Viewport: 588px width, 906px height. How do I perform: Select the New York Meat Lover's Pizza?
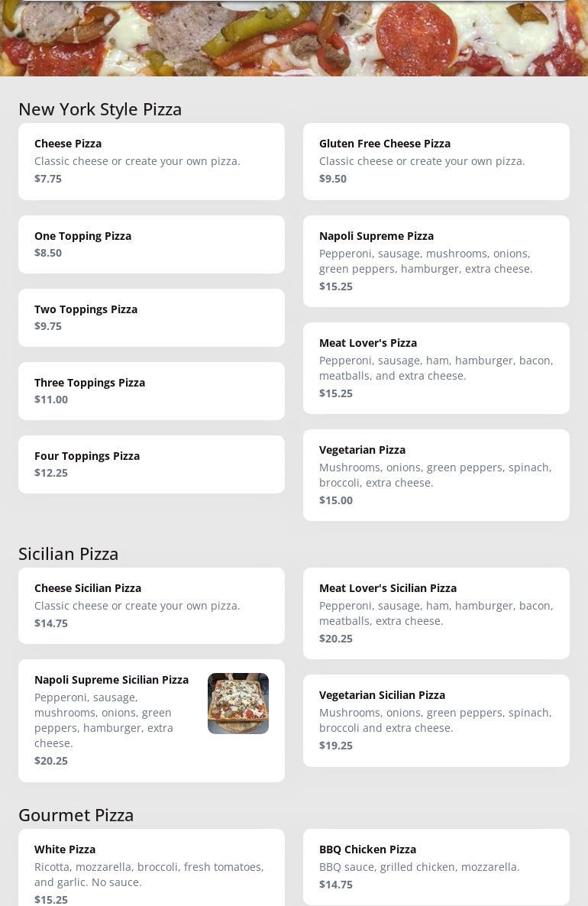tap(436, 368)
